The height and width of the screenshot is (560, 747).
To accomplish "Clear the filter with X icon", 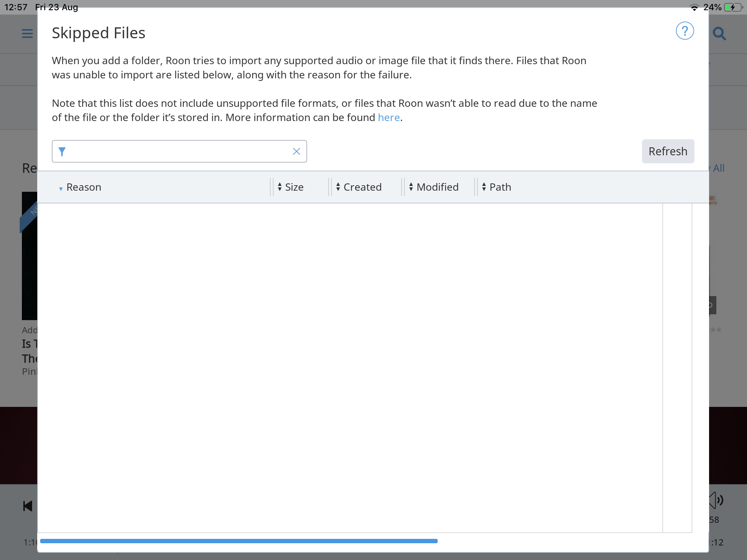I will click(x=296, y=151).
